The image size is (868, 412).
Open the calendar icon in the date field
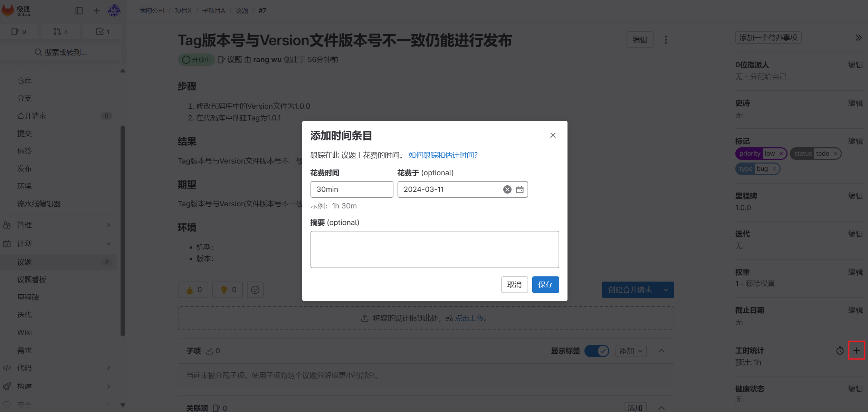[x=520, y=189]
